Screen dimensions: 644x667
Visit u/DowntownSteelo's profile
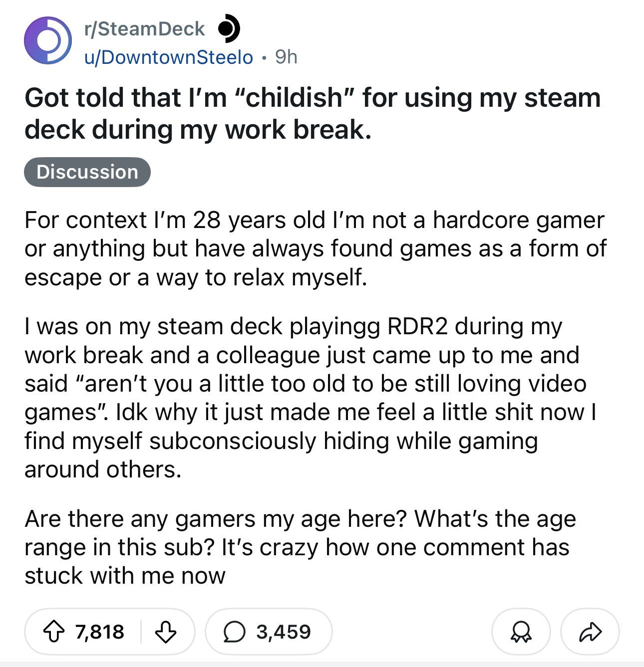click(169, 57)
